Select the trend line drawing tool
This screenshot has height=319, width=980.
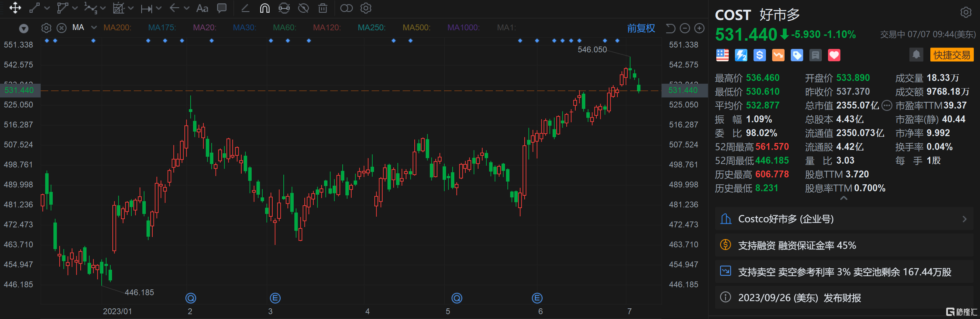point(34,8)
